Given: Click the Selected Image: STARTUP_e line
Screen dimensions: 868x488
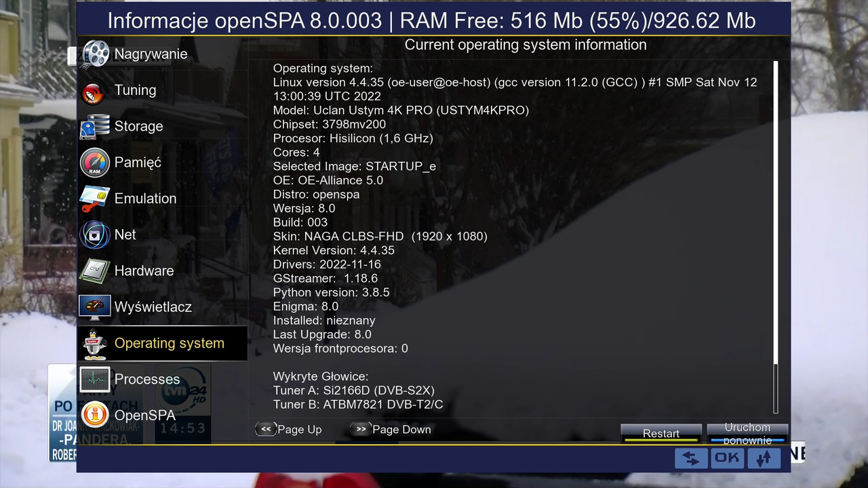Looking at the screenshot, I should (355, 166).
